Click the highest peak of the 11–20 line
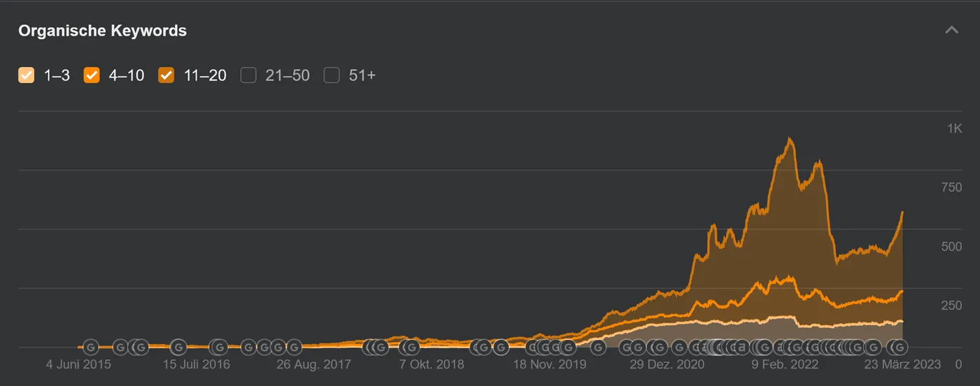 pos(790,138)
